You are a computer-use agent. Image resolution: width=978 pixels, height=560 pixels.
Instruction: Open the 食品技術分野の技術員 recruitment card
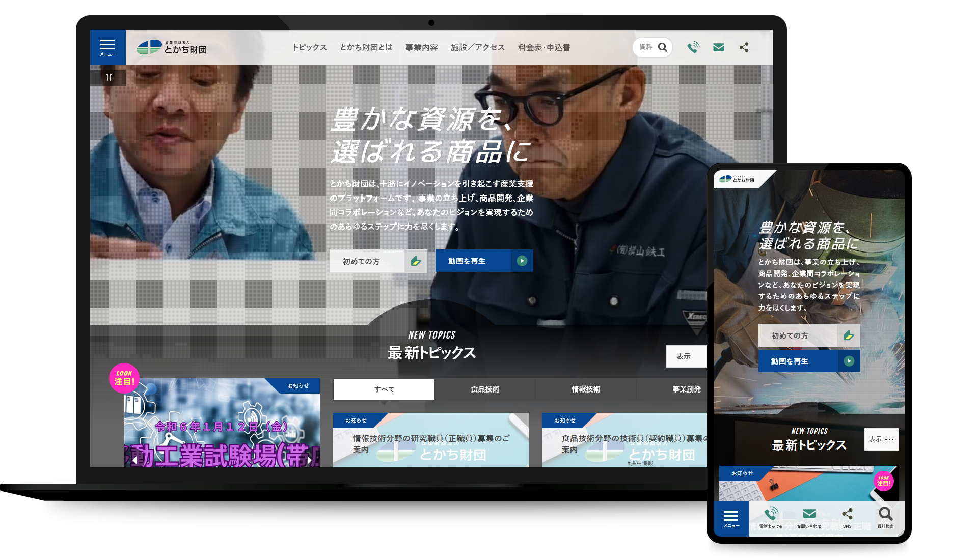624,440
